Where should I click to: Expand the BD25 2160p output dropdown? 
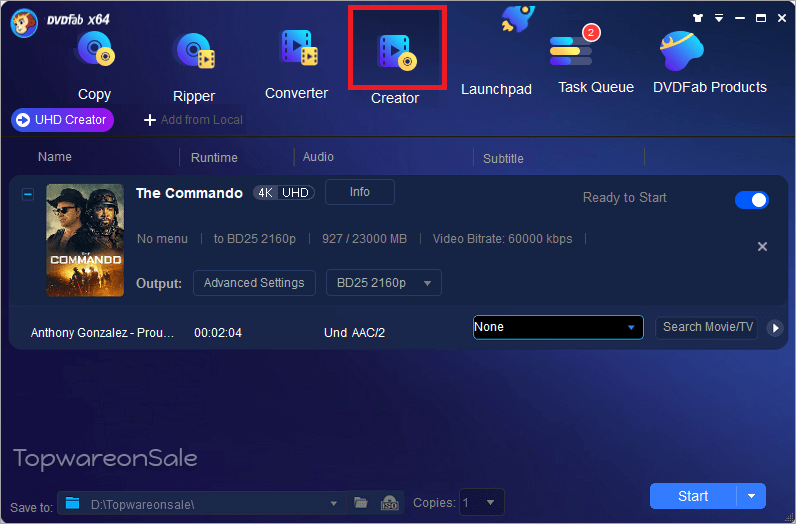coord(384,283)
